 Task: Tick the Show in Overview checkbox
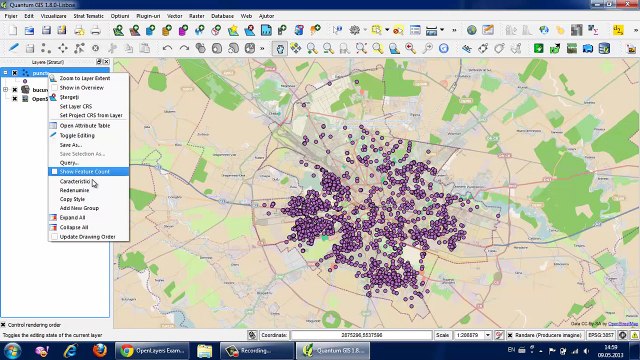point(54,88)
